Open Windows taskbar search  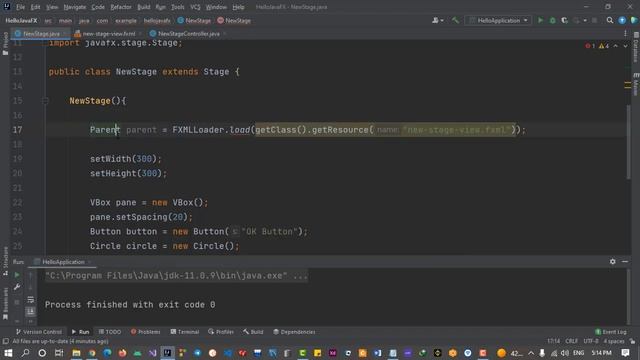tap(25, 353)
